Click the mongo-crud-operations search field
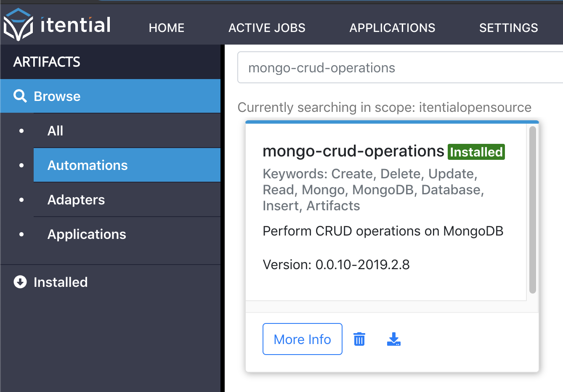 pyautogui.click(x=400, y=68)
